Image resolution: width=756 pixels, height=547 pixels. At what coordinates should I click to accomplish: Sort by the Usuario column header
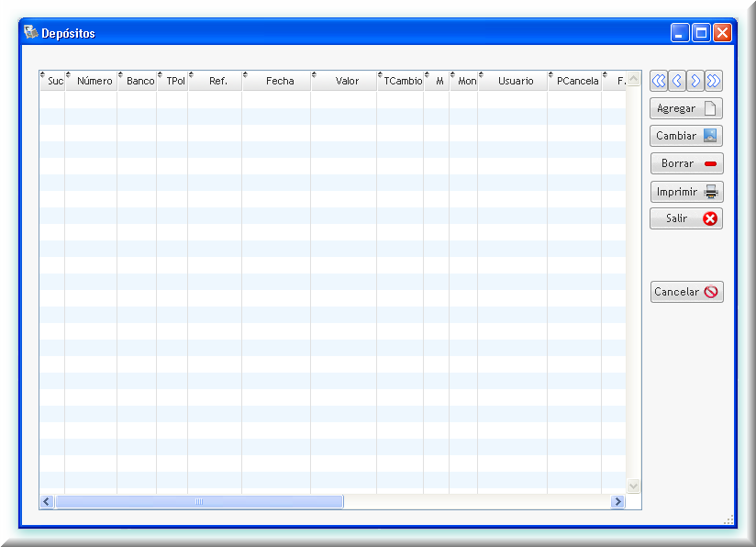click(x=513, y=81)
